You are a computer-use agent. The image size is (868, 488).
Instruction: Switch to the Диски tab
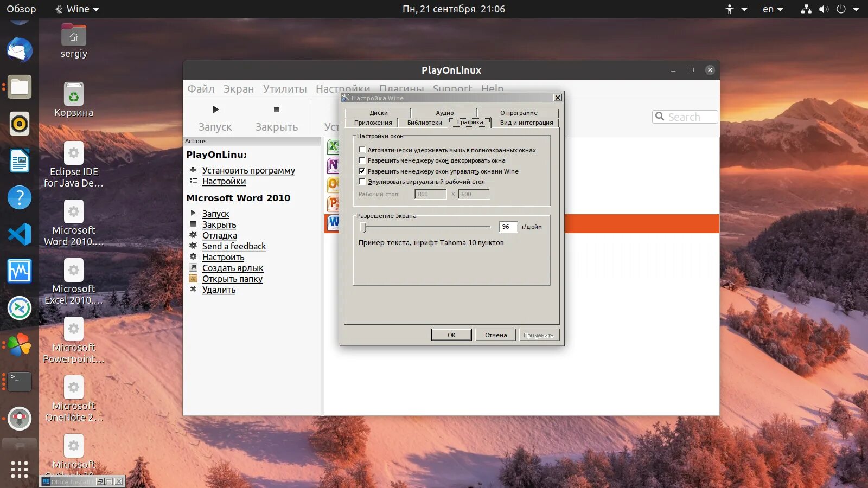[x=378, y=113]
